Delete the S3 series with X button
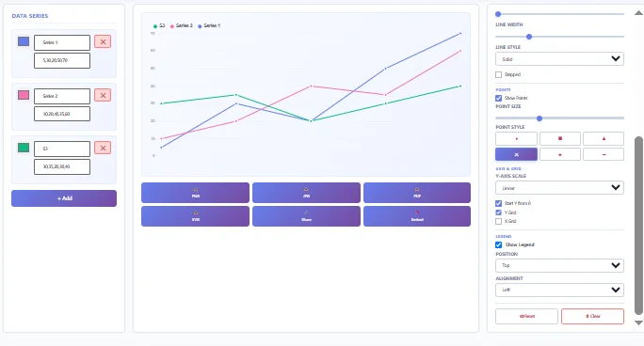 (x=103, y=148)
